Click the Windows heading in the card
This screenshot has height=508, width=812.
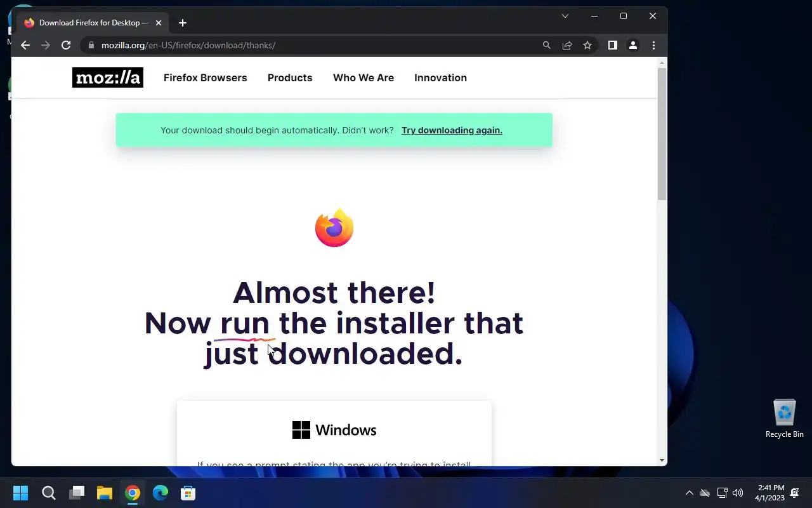[x=346, y=430]
